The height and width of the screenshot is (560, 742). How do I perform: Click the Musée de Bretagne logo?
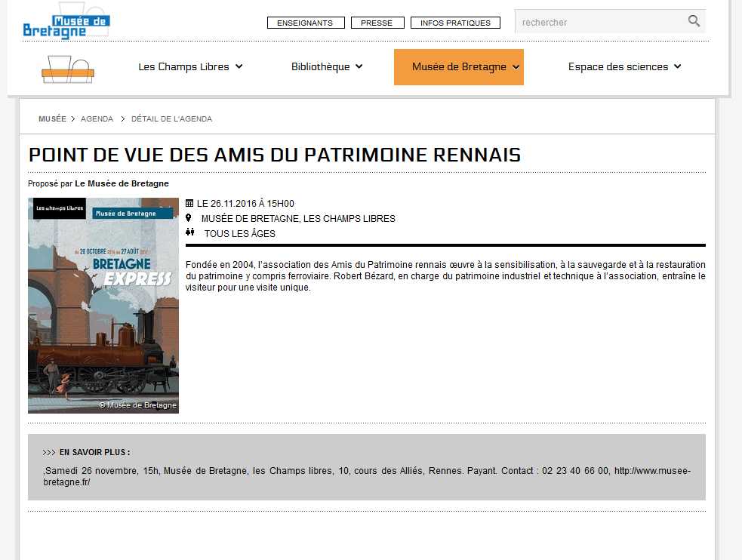pyautogui.click(x=66, y=25)
